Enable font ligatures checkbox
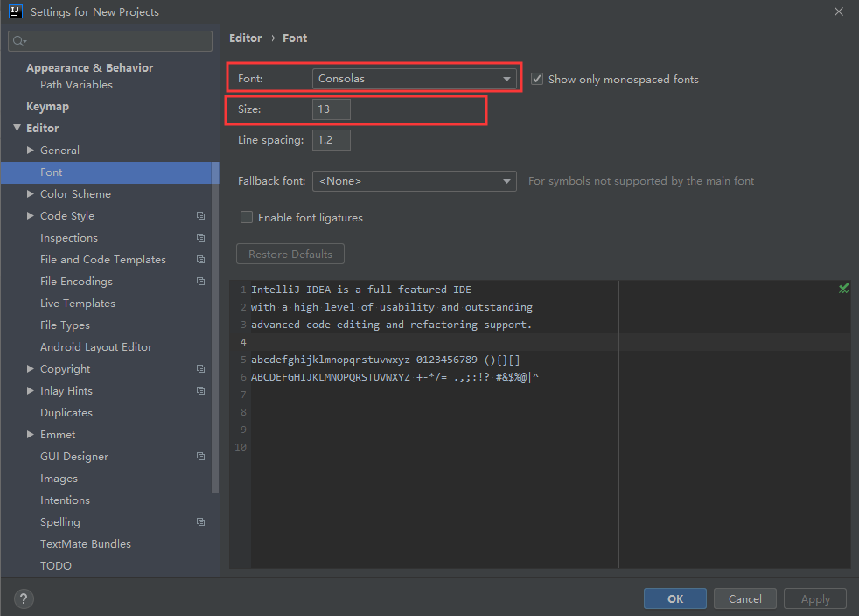This screenshot has height=616, width=859. coord(247,218)
